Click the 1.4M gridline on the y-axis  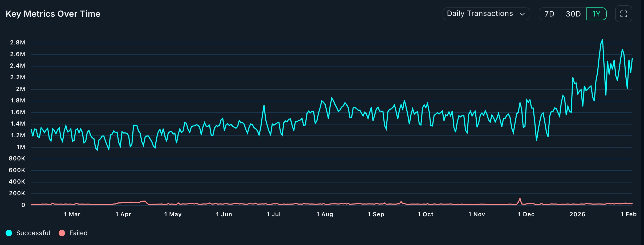click(17, 124)
